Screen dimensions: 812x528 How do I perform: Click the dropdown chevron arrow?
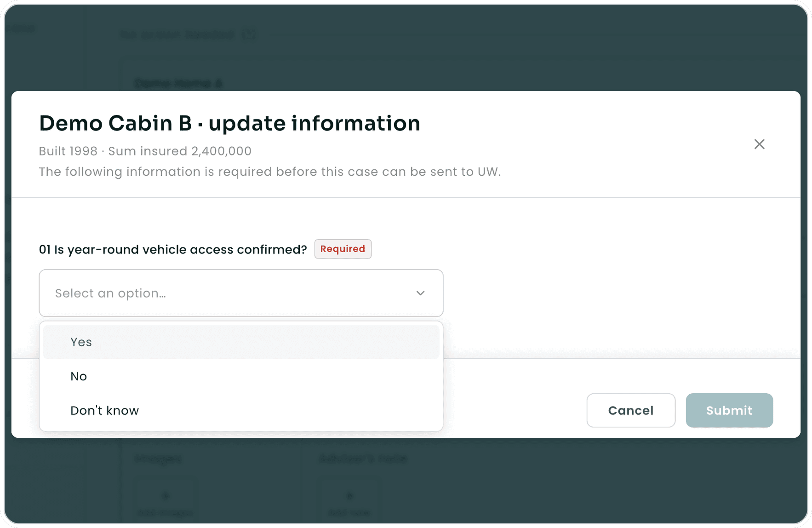[420, 293]
